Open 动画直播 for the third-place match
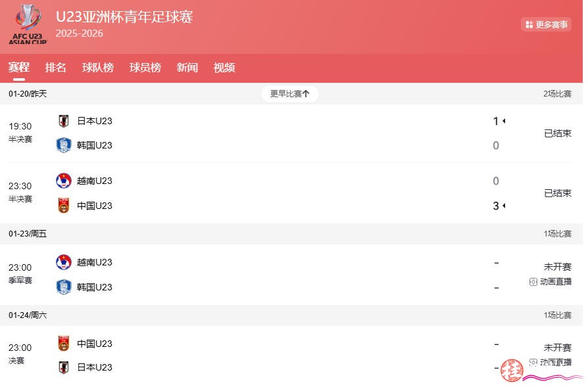 tap(551, 281)
